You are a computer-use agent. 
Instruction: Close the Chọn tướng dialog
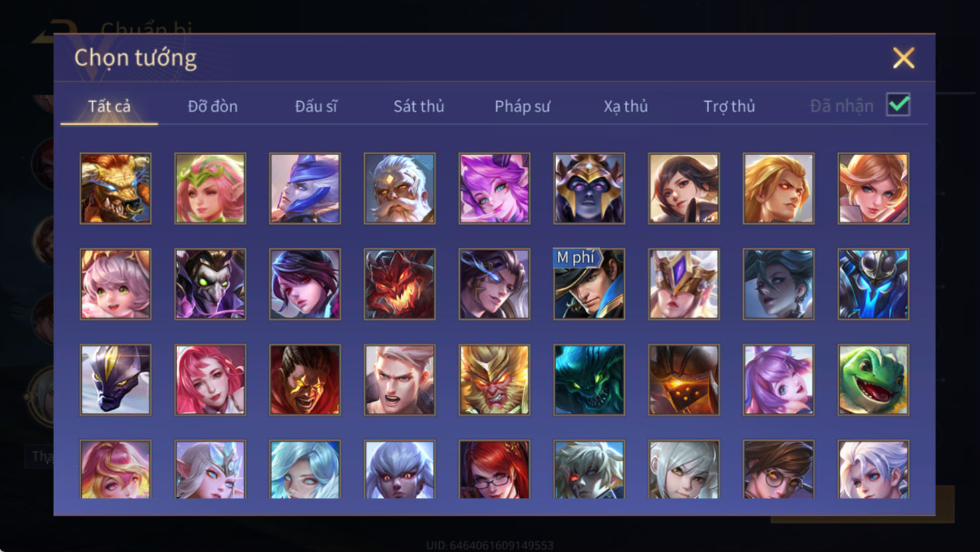[903, 58]
